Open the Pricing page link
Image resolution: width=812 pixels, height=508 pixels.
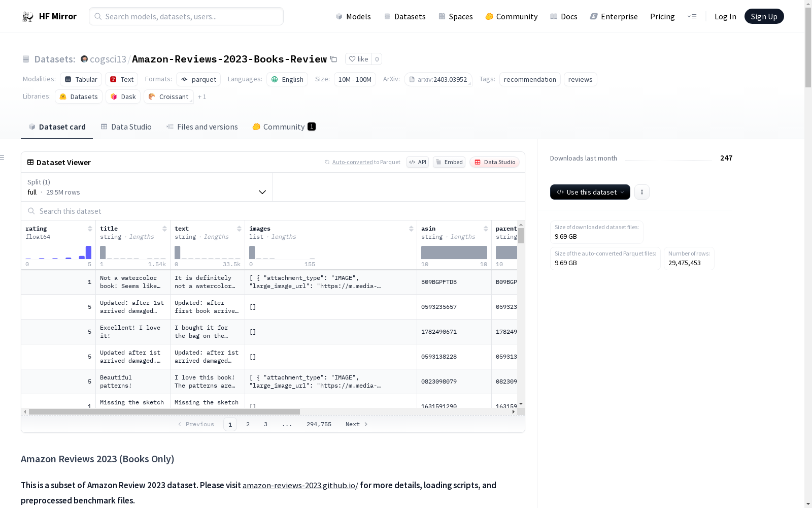tap(662, 16)
